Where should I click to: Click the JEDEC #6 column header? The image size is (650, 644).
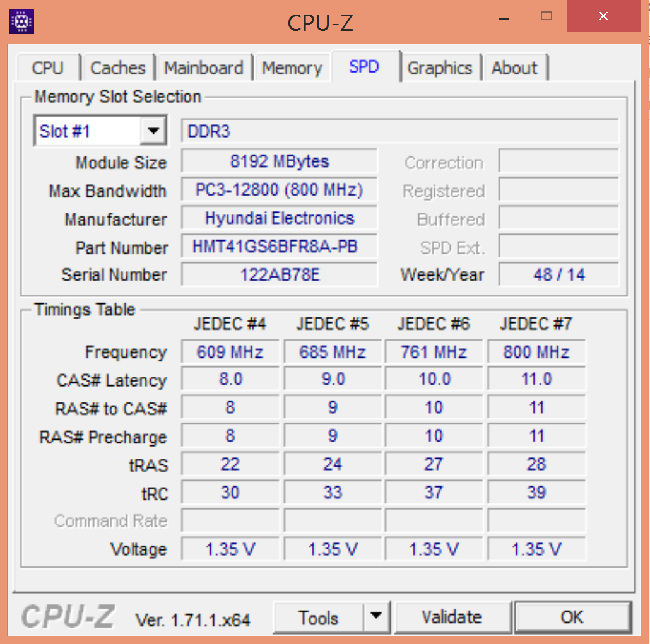point(434,324)
